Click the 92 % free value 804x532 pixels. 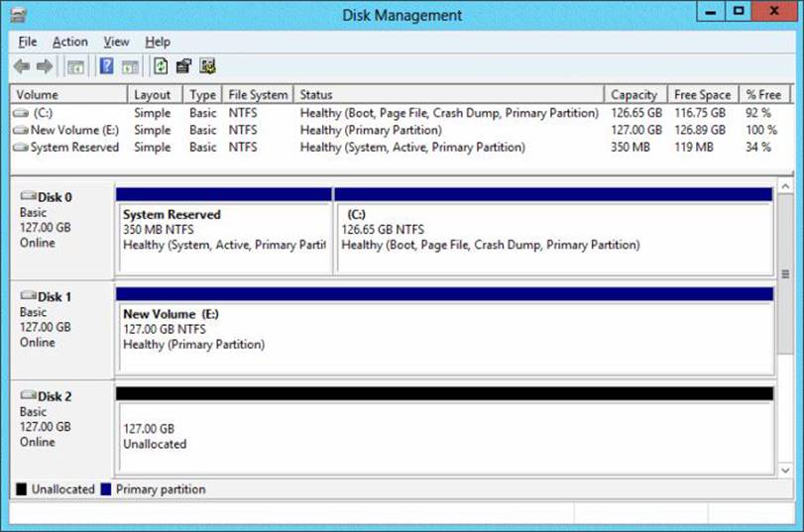(758, 113)
